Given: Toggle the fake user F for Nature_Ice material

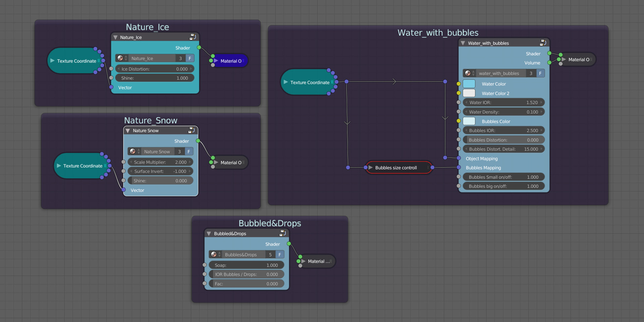Looking at the screenshot, I should (190, 58).
